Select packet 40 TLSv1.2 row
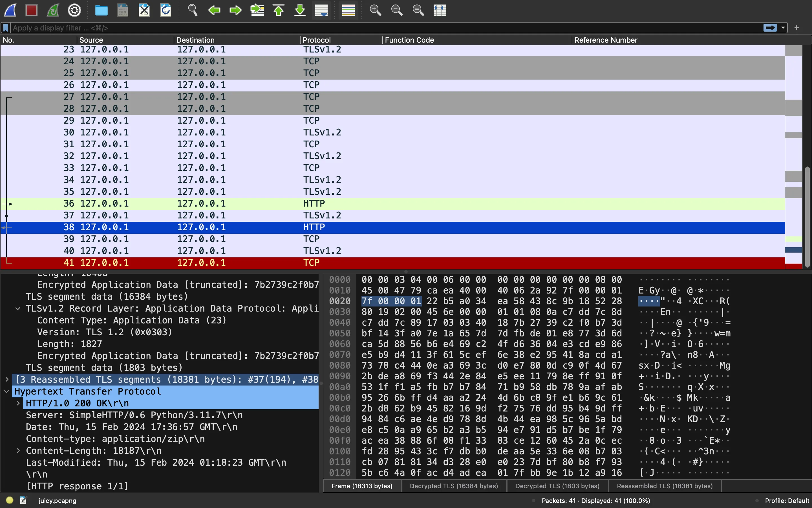 click(x=392, y=251)
